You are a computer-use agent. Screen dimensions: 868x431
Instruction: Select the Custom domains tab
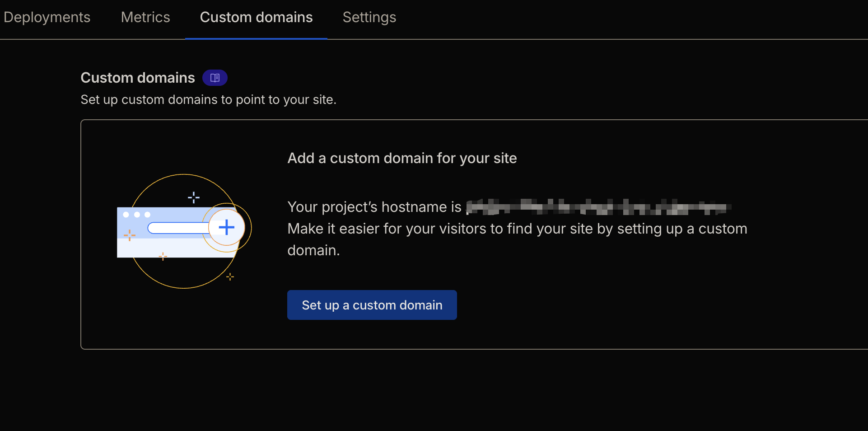(x=256, y=17)
